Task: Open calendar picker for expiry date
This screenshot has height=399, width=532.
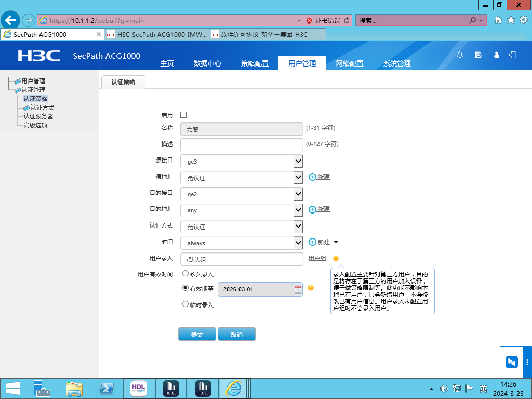Action: pyautogui.click(x=298, y=289)
